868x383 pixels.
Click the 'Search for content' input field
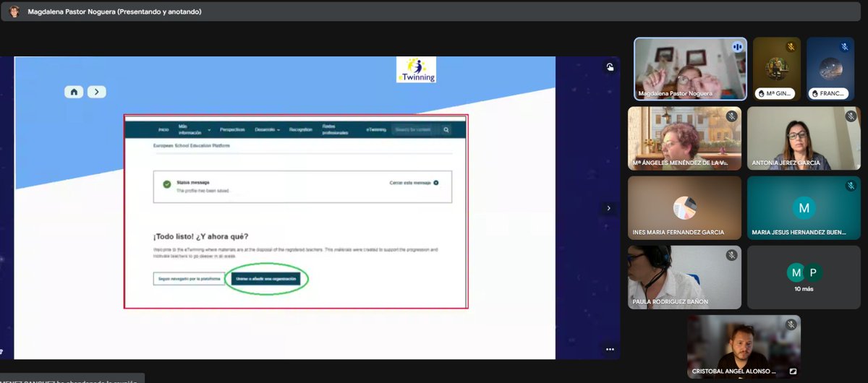pos(416,129)
